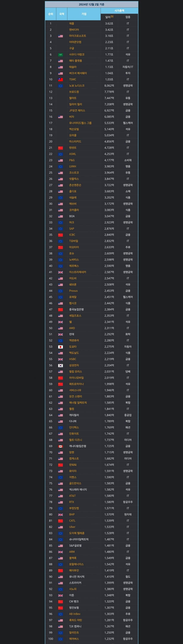Viewport: 183px width, 644px height.
Task: Open the LVMH link
Action: [x=73, y=166]
